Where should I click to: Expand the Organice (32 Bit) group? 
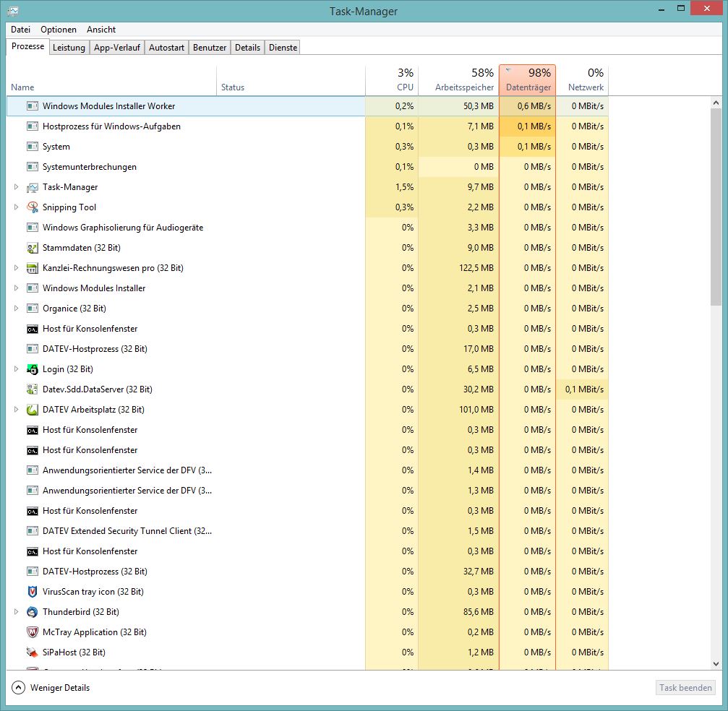(16, 308)
